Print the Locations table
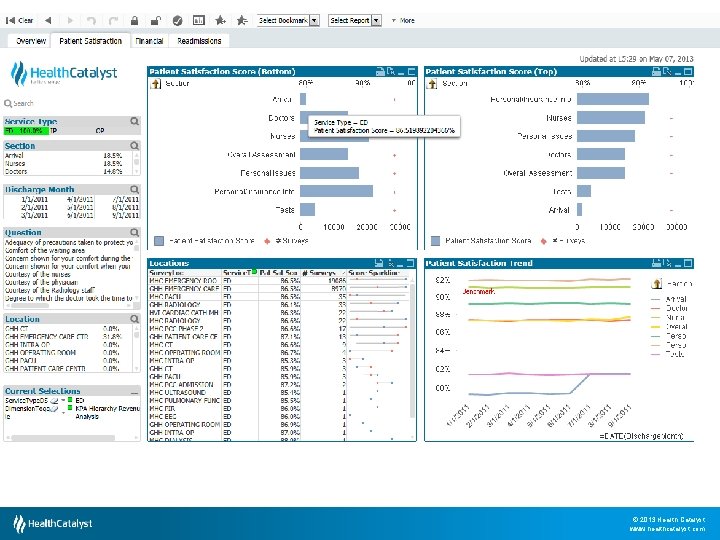Screen dimensions: 720x540 pos(379,263)
